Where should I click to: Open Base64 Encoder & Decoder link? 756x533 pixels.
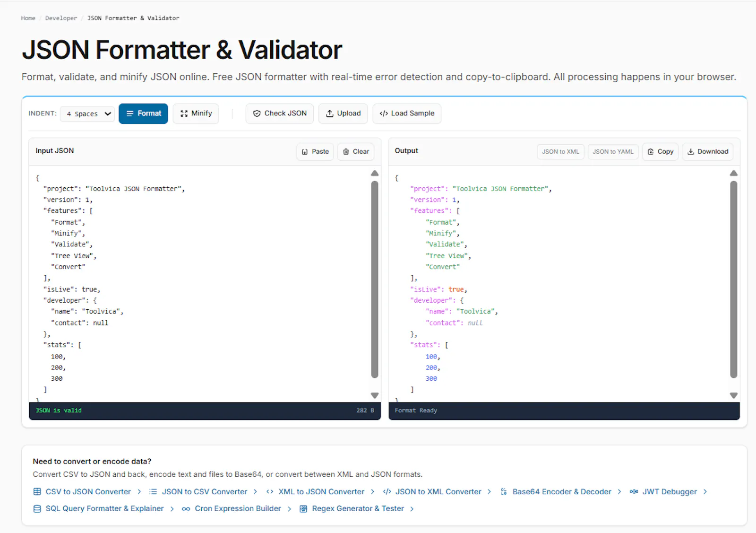tap(562, 492)
